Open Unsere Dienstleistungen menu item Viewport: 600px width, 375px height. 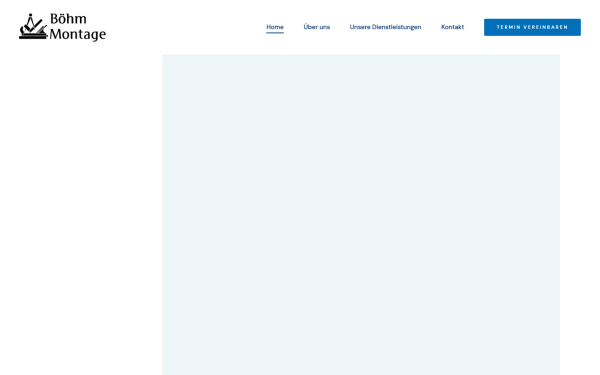coord(385,27)
